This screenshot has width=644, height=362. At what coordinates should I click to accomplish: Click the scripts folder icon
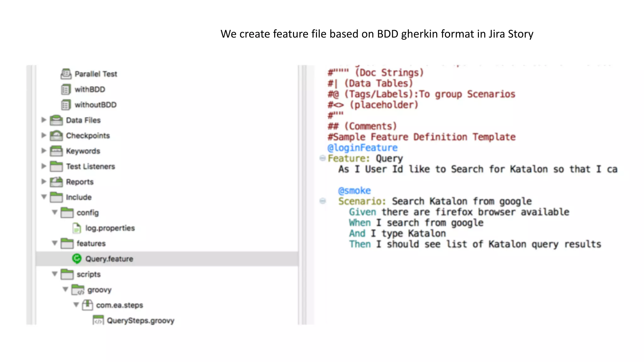(67, 274)
